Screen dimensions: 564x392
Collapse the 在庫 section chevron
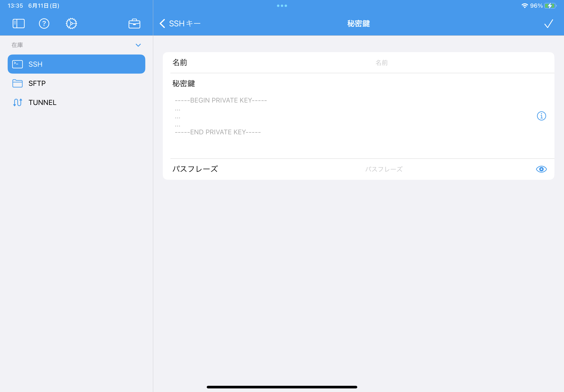[138, 45]
